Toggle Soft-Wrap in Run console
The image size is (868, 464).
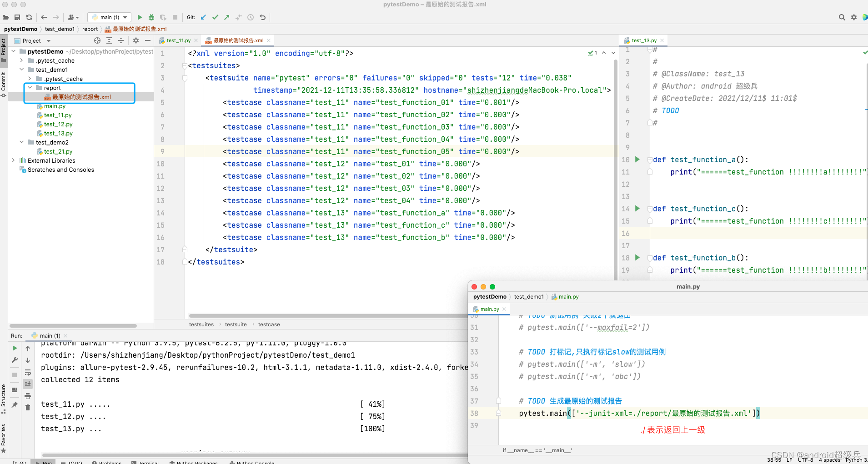click(28, 372)
